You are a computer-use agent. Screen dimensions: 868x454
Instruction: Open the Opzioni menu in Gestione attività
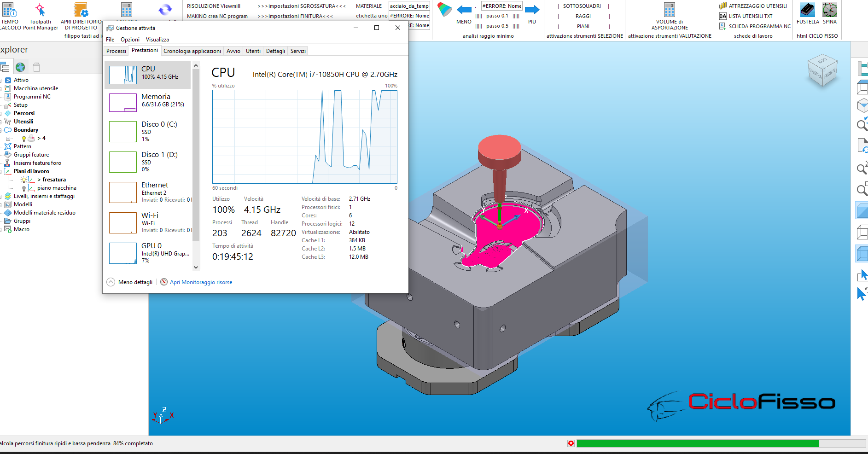tap(130, 40)
